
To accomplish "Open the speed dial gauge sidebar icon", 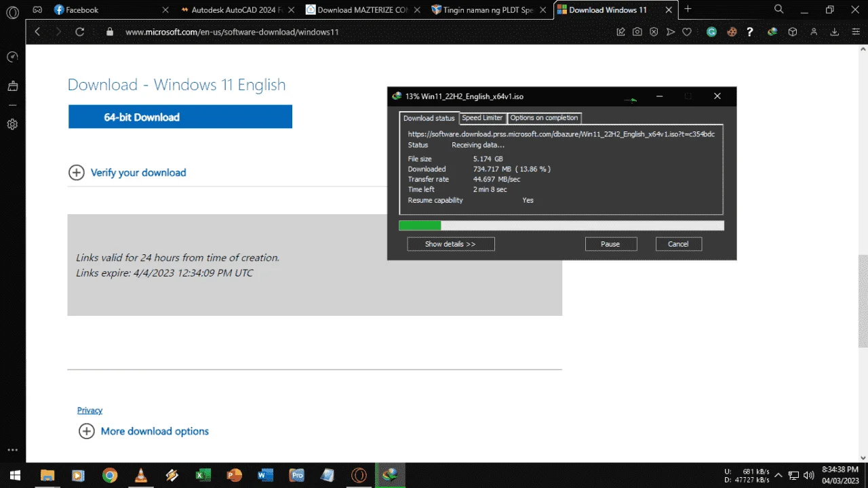I will pyautogui.click(x=12, y=58).
